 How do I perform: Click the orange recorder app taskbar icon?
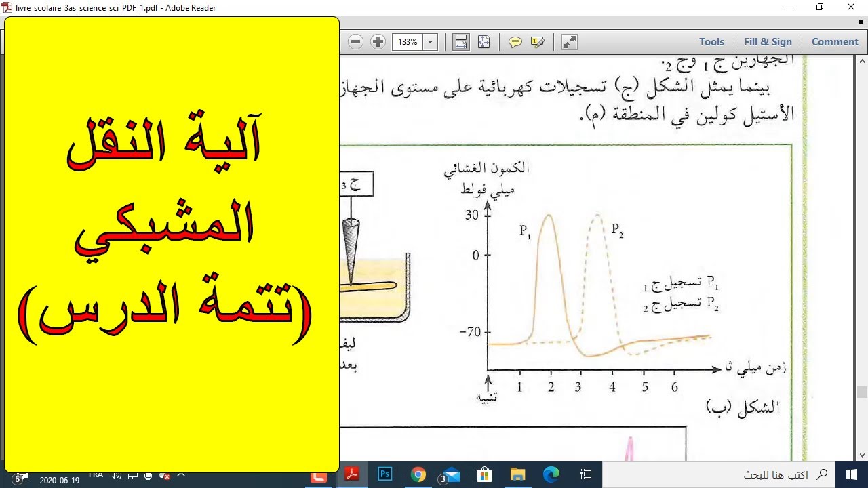click(x=319, y=477)
